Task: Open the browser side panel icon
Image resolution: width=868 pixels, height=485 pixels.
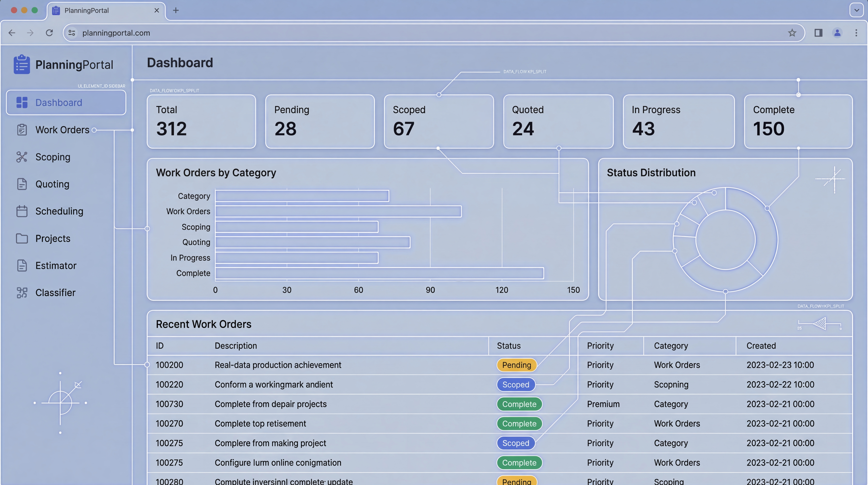Action: point(818,33)
